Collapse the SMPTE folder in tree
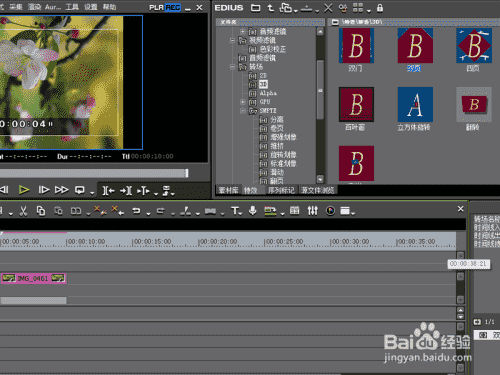The image size is (500, 375). tap(243, 111)
